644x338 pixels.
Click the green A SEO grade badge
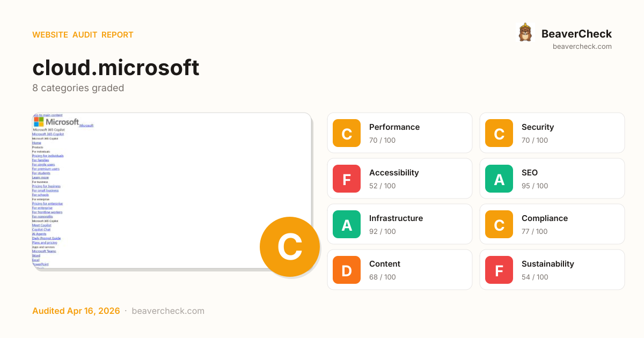[x=499, y=179]
